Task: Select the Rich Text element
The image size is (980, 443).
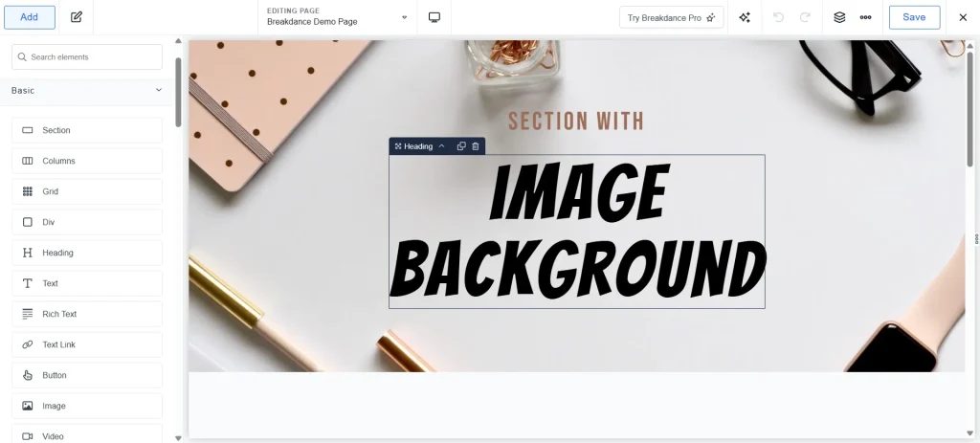Action: [x=87, y=314]
